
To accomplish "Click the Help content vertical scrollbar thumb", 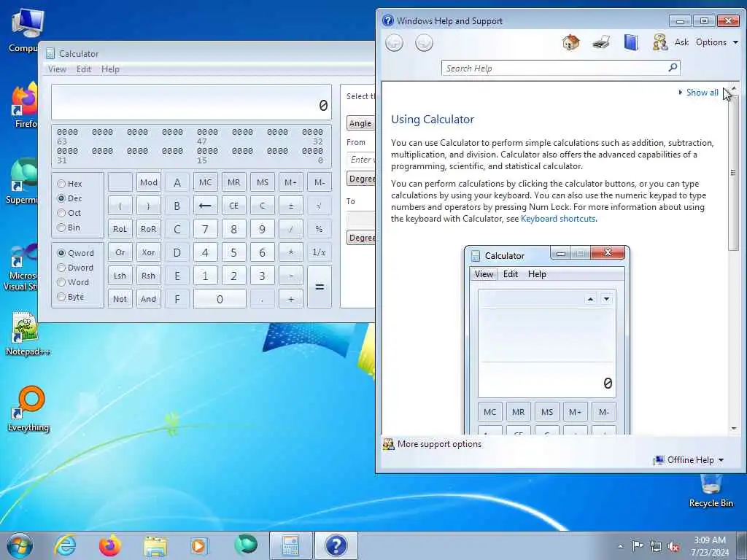I will (733, 172).
